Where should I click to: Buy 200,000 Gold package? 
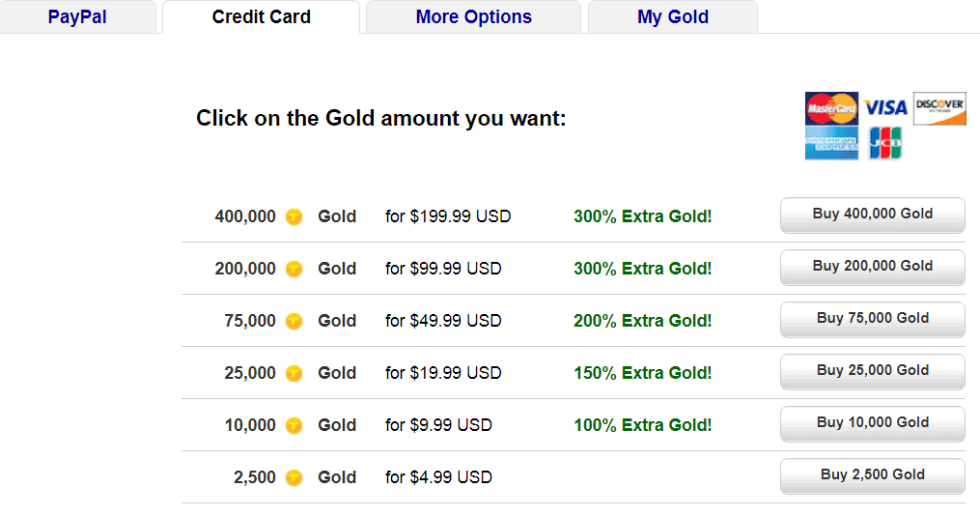click(x=873, y=267)
